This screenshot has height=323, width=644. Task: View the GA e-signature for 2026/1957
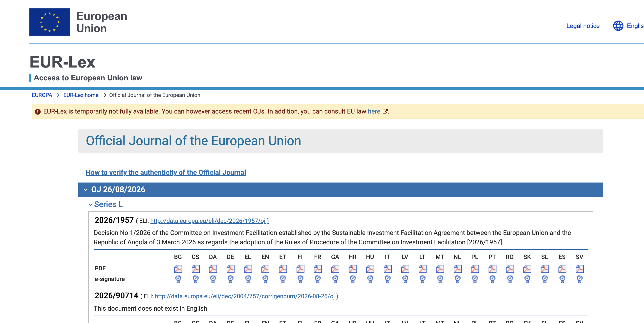335,279
